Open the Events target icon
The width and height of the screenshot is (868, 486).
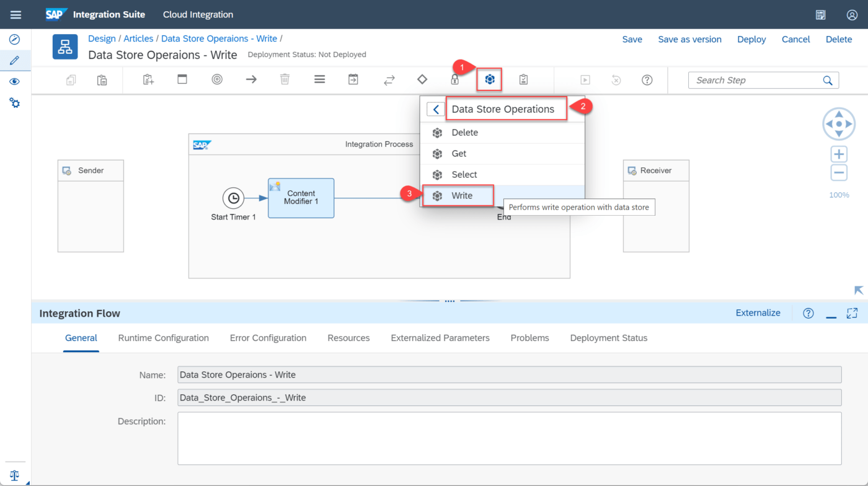click(x=217, y=79)
